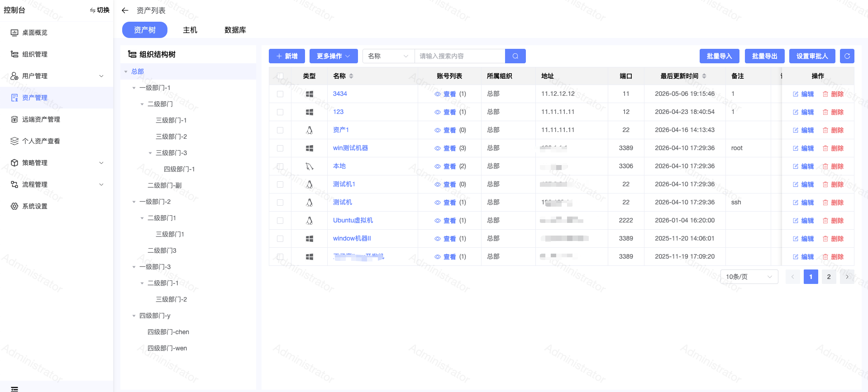Open 流程管理 in the sidebar
Viewport: 868px width, 392px height.
[57, 184]
